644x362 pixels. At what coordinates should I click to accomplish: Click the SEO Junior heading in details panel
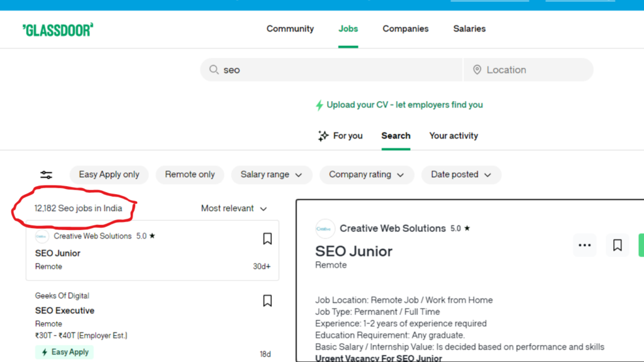(x=353, y=251)
